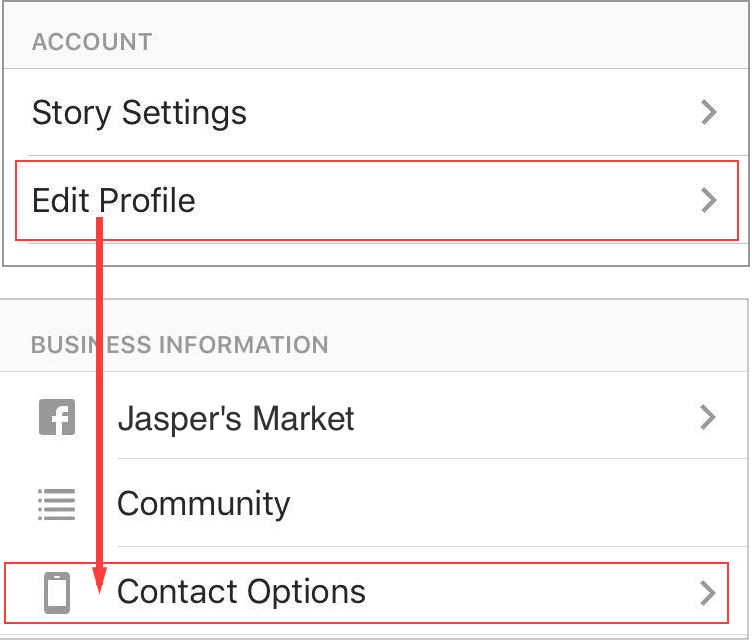Click the black divider between the sections

(x=376, y=282)
